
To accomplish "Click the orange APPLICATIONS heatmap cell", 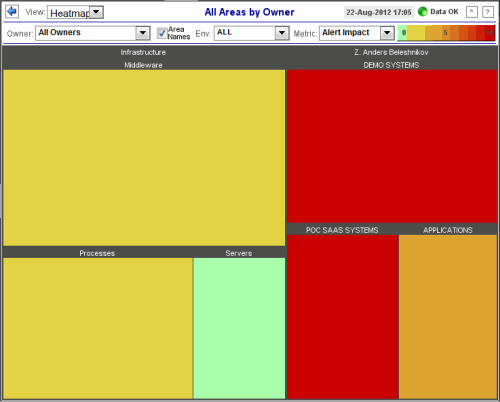I will pos(448,317).
